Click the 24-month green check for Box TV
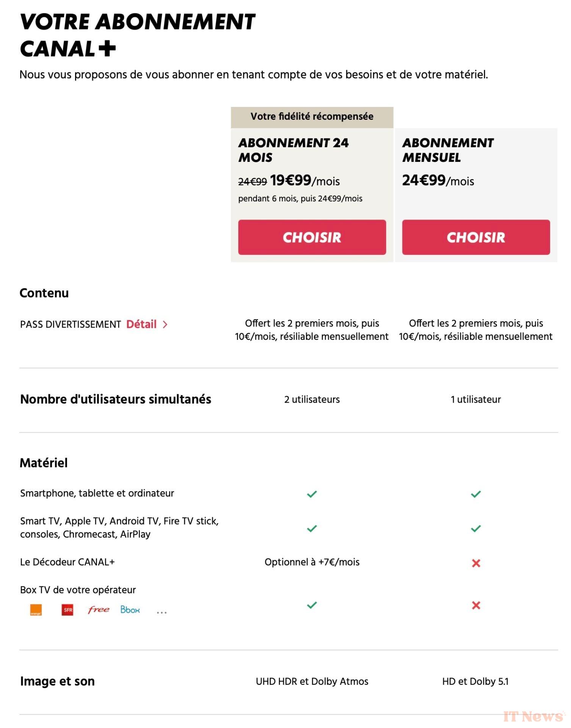The image size is (571, 728). pyautogui.click(x=312, y=605)
